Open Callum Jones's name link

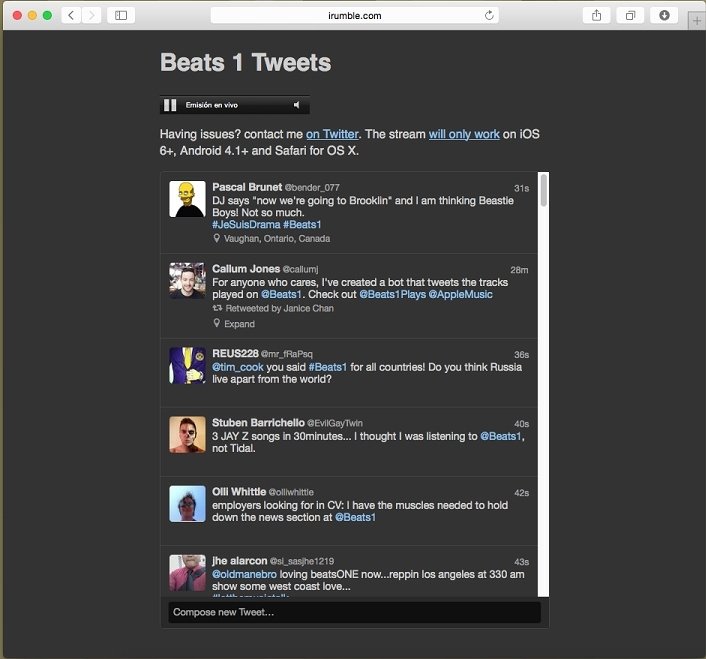[x=246, y=269]
